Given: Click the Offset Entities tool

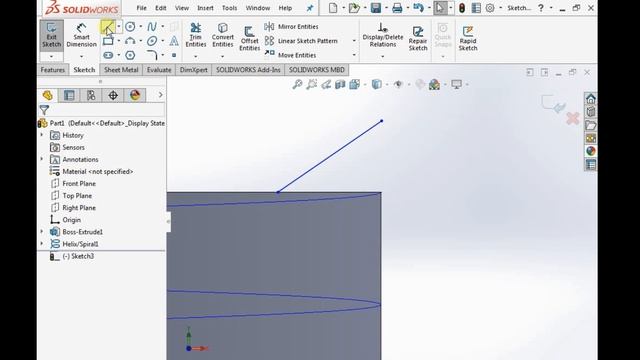Looking at the screenshot, I should click(249, 38).
